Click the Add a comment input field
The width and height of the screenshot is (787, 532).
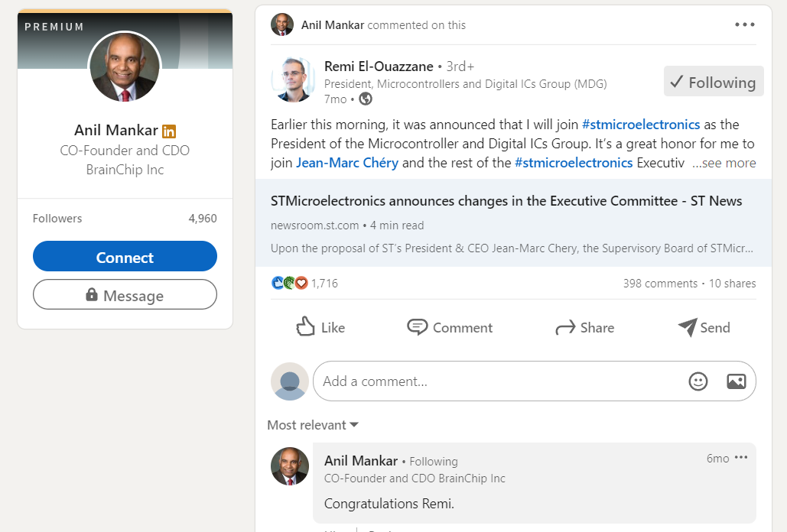[x=535, y=381]
